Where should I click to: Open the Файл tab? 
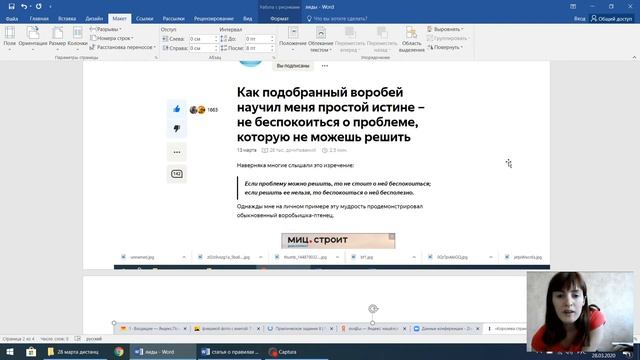click(x=12, y=18)
